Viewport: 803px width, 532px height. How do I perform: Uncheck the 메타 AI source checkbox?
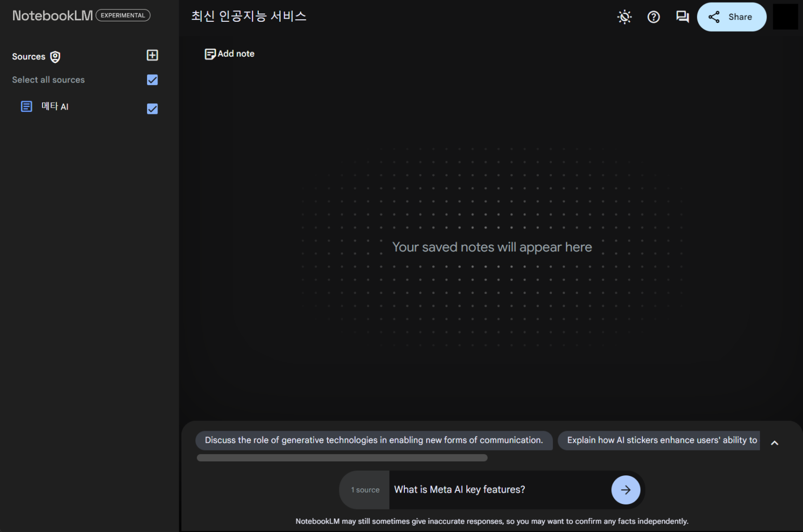152,109
